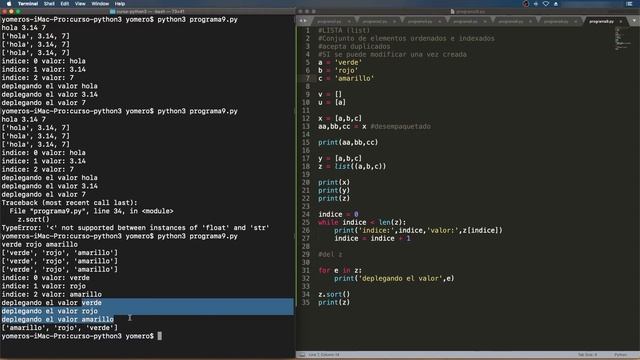Viewport: 640px width, 360px height.
Task: Open the Apple menu
Action: tap(9, 4)
